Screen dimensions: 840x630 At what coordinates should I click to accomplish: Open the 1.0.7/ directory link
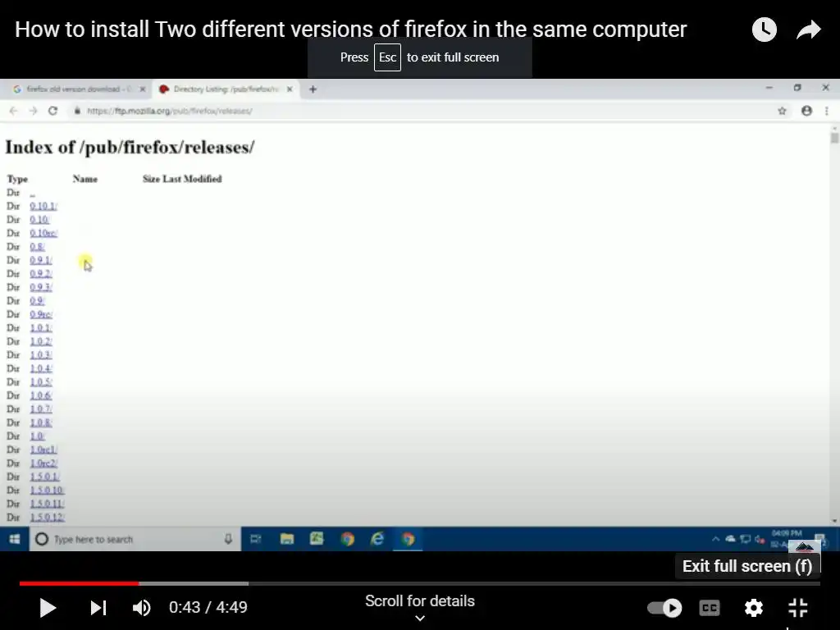pos(41,409)
